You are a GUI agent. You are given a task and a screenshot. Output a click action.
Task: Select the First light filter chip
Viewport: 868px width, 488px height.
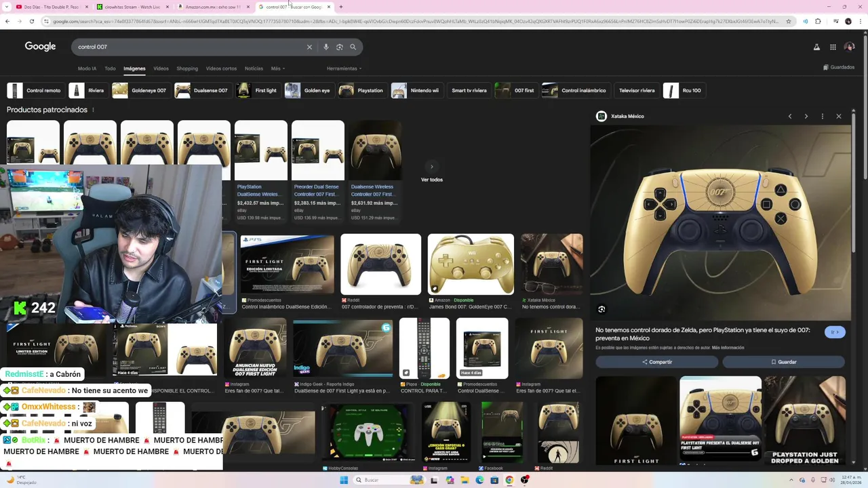click(258, 90)
